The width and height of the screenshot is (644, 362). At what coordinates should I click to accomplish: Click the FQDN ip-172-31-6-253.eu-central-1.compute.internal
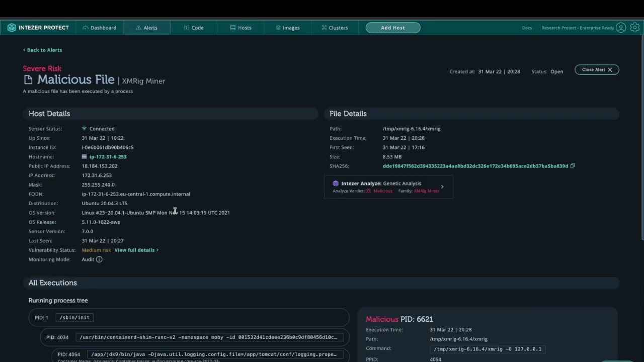[136, 194]
